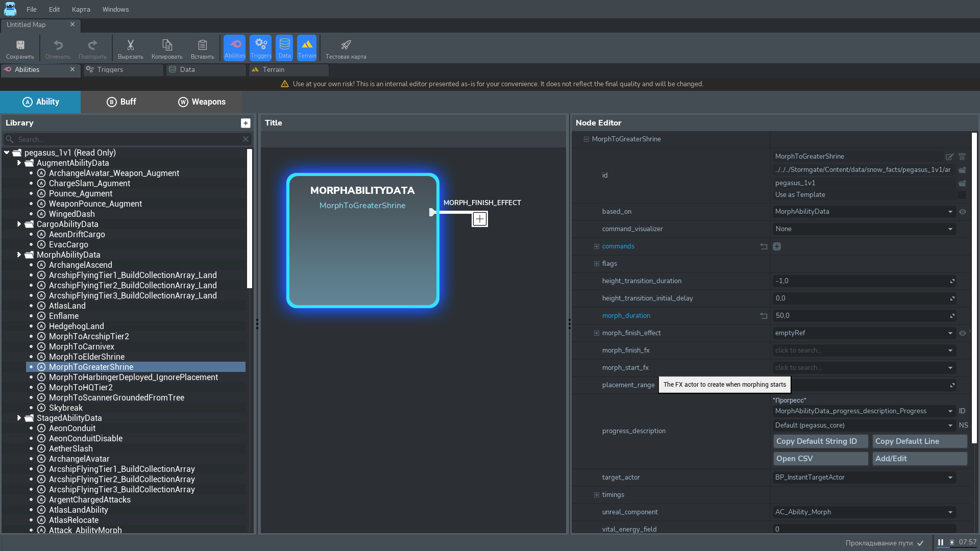The height and width of the screenshot is (551, 980).
Task: Open the Triggers editor from toolbar
Action: (x=261, y=48)
